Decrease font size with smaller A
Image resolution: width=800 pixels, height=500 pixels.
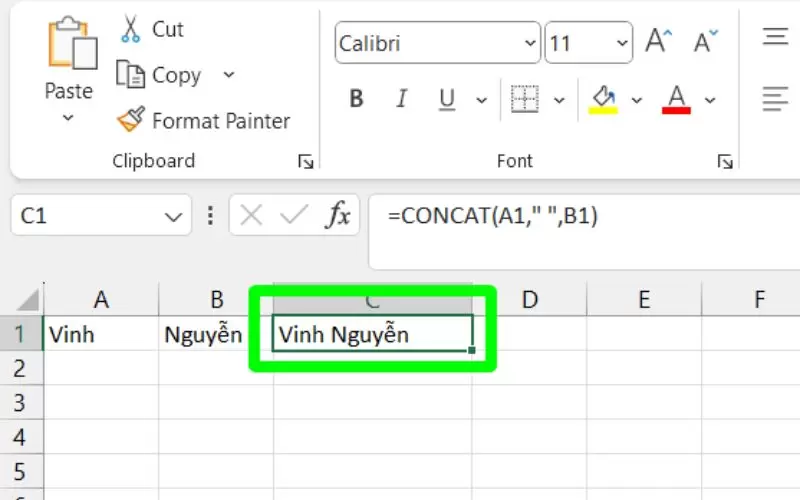(706, 41)
